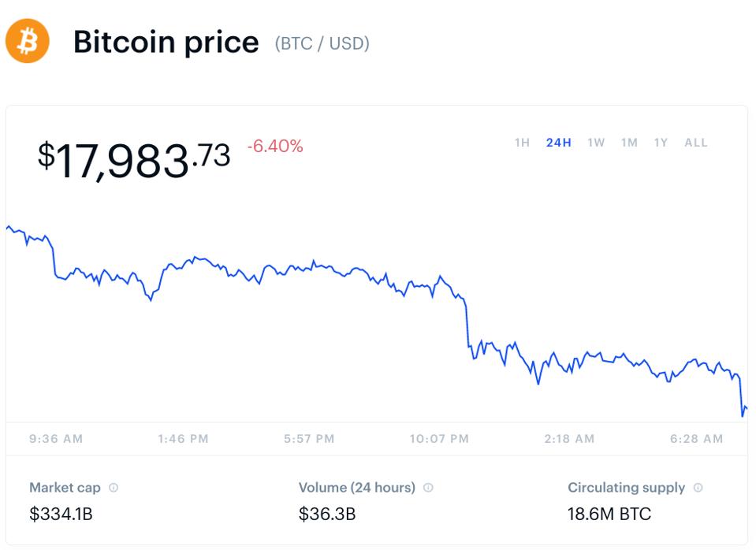Switch to the 1W chart view
Viewport: 756px width, 550px height.
point(597,143)
